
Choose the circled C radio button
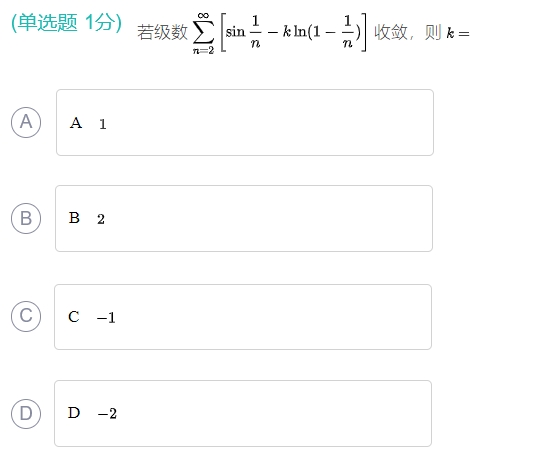[x=26, y=316]
